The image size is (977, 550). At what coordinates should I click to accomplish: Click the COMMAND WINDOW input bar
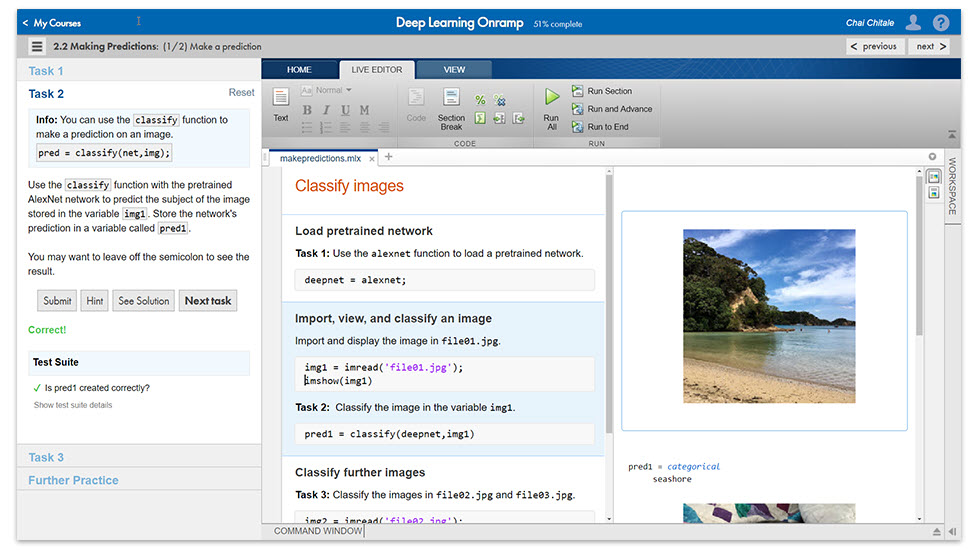(601, 531)
